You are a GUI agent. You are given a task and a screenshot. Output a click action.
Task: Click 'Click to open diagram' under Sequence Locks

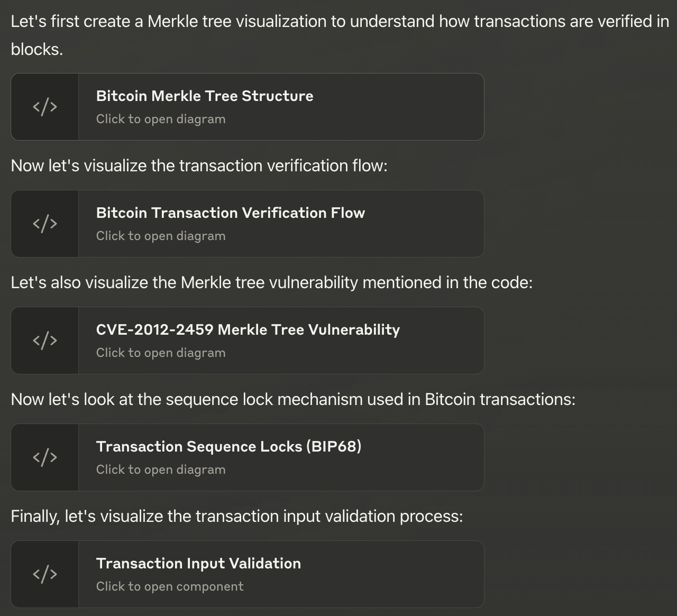tap(161, 470)
